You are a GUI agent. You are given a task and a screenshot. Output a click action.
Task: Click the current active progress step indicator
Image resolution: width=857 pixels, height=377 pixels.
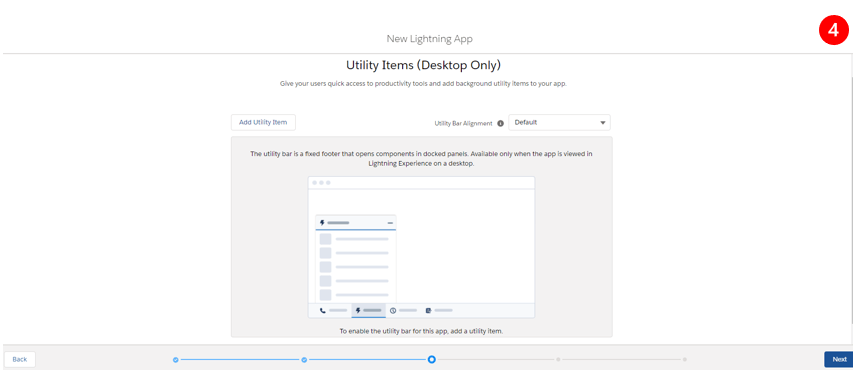[x=432, y=360]
